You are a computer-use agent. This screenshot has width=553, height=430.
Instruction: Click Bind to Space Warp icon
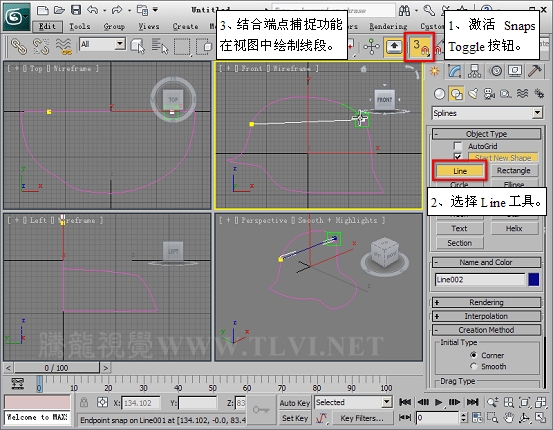64,47
